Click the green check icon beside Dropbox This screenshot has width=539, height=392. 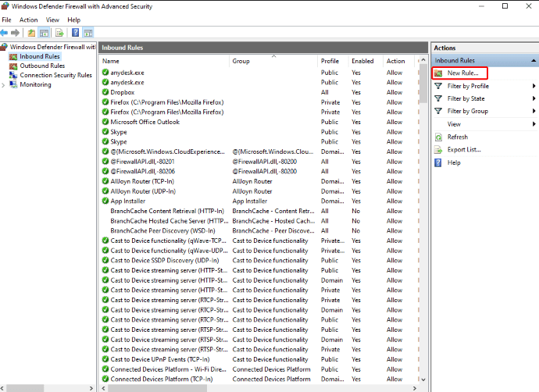click(x=105, y=92)
